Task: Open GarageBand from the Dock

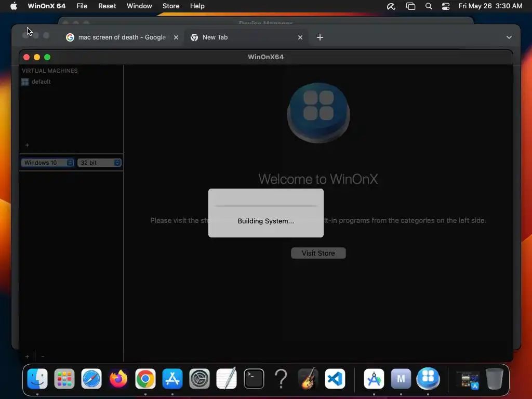Action: [x=308, y=379]
